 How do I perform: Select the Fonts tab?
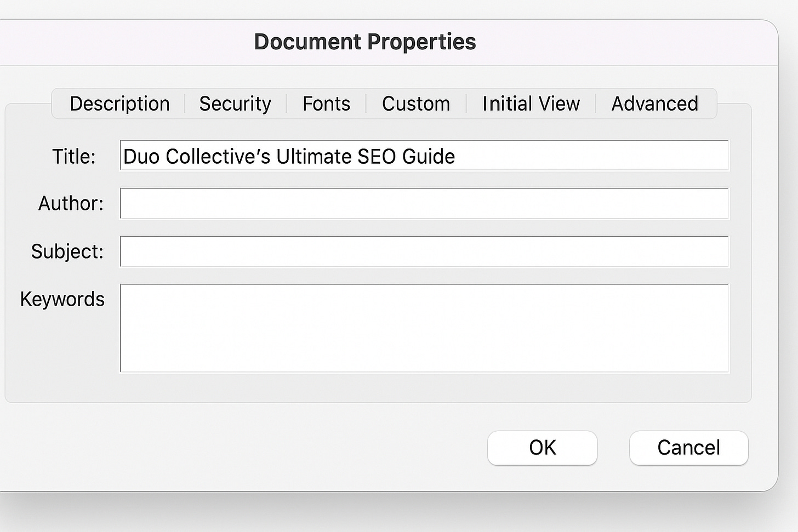click(326, 104)
